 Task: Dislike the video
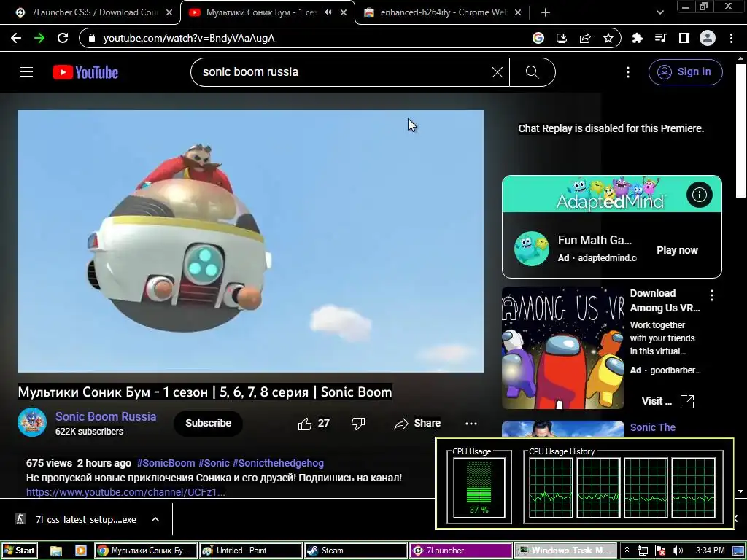pos(358,424)
